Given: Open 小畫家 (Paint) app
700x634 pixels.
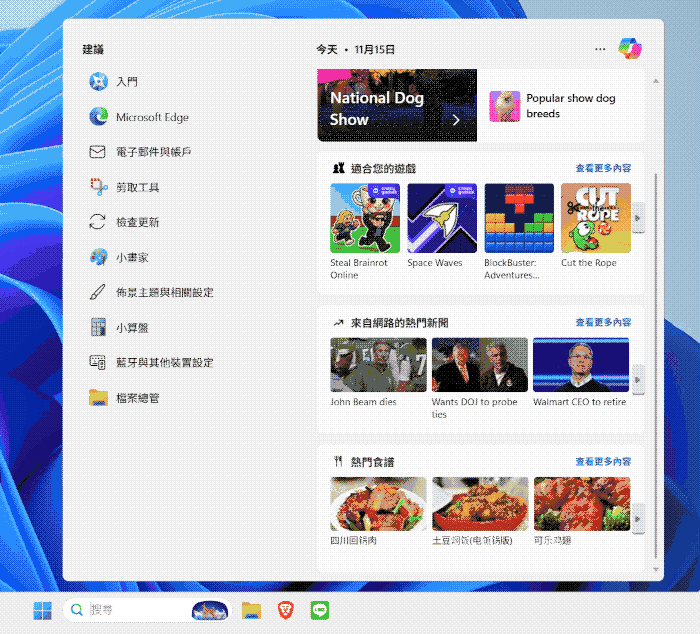Looking at the screenshot, I should pos(131,257).
